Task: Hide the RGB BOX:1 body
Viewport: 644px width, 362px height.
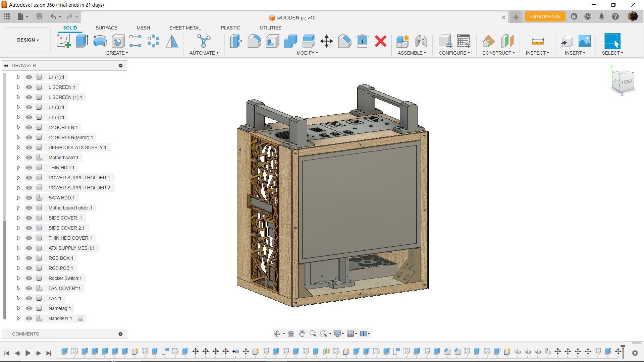Action: pyautogui.click(x=29, y=258)
